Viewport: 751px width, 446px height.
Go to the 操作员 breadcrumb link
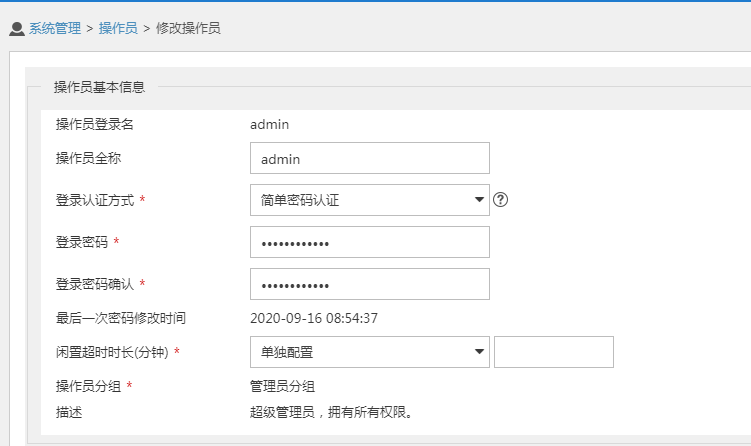pos(118,29)
